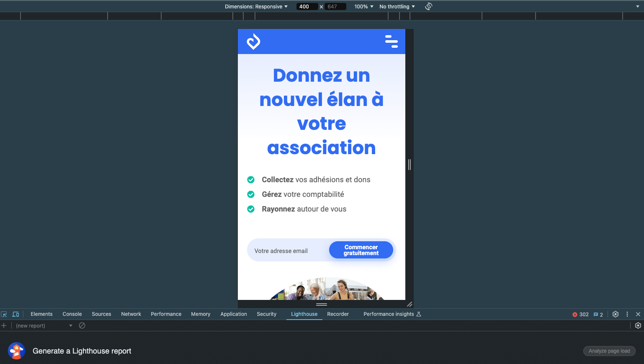644x364 pixels.
Task: Click the Analyze page load button
Action: click(x=609, y=351)
